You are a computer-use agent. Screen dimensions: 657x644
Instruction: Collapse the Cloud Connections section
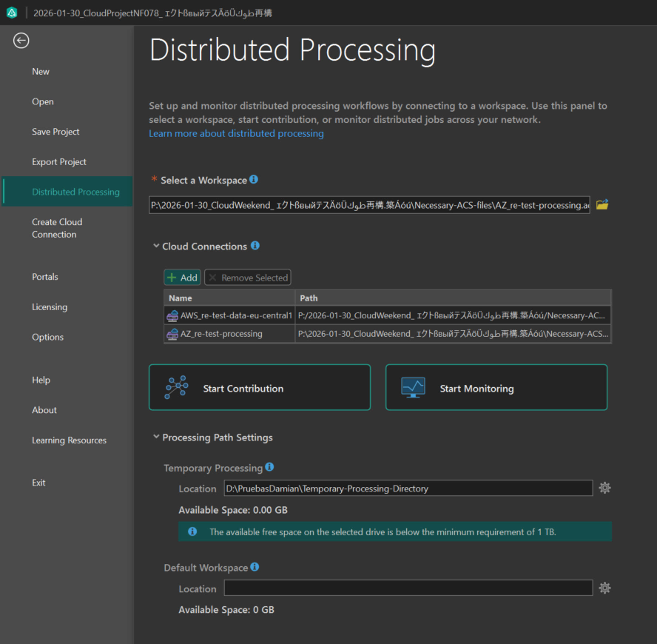point(156,246)
